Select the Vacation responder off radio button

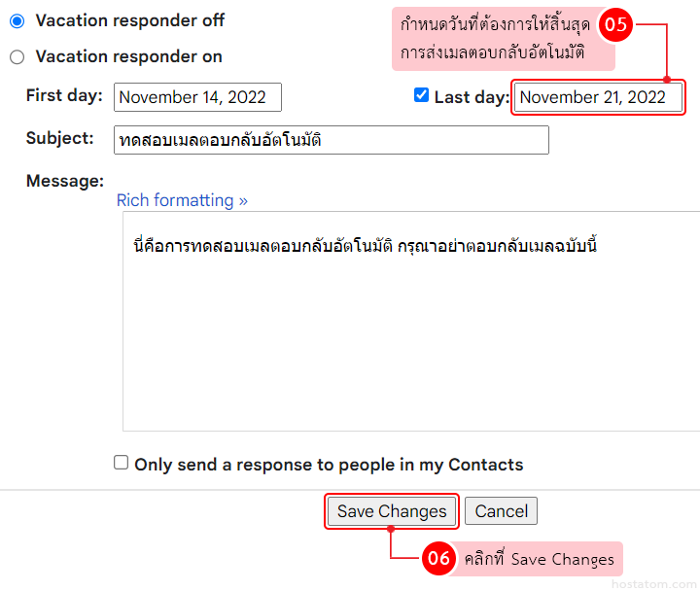(x=17, y=20)
